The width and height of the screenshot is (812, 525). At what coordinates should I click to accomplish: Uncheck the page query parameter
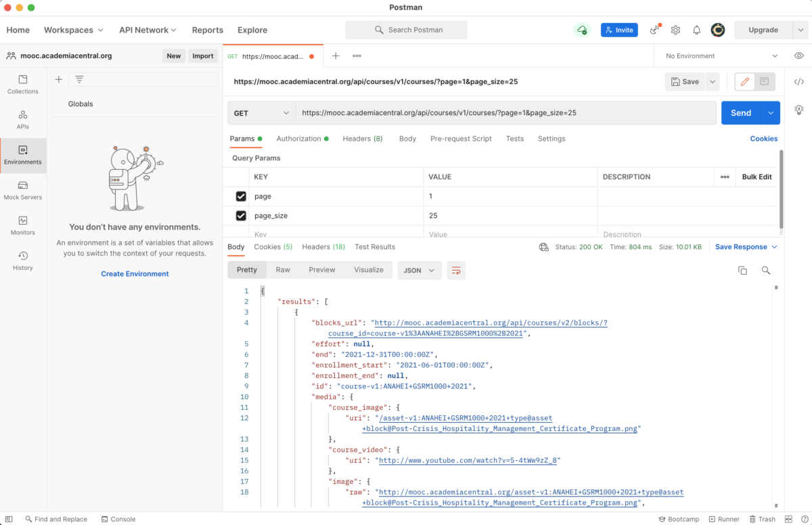coord(241,196)
